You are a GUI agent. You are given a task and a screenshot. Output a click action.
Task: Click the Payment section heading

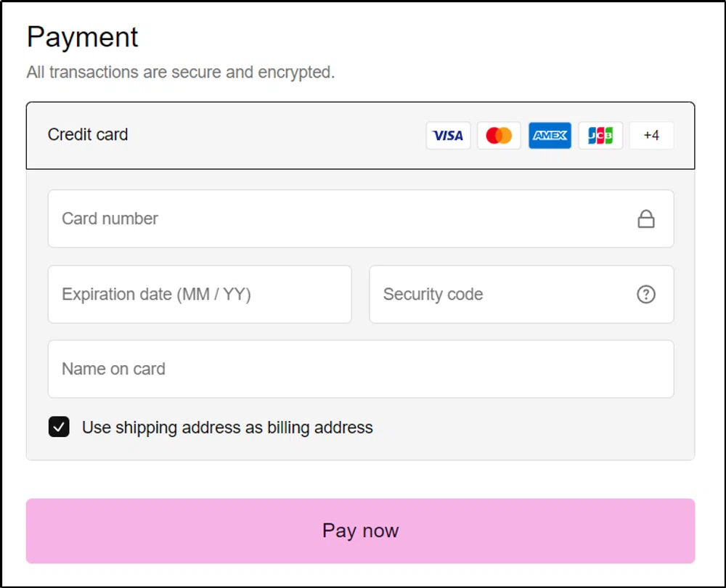pos(82,37)
